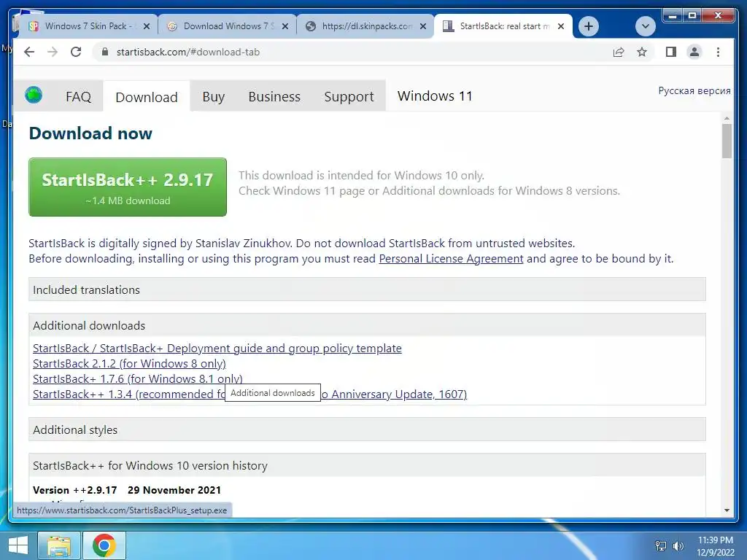
Task: Open File Explorer from taskbar
Action: tap(59, 545)
